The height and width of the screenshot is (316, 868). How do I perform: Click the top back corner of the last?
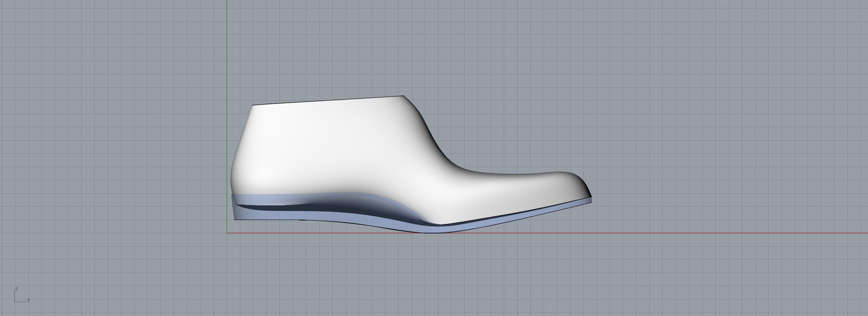coord(253,105)
